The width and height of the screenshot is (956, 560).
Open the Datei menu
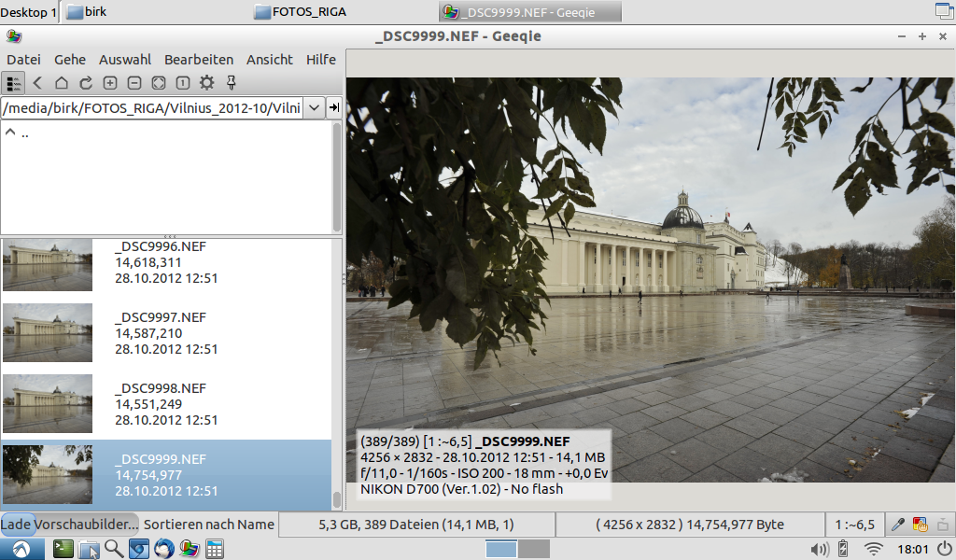23,60
